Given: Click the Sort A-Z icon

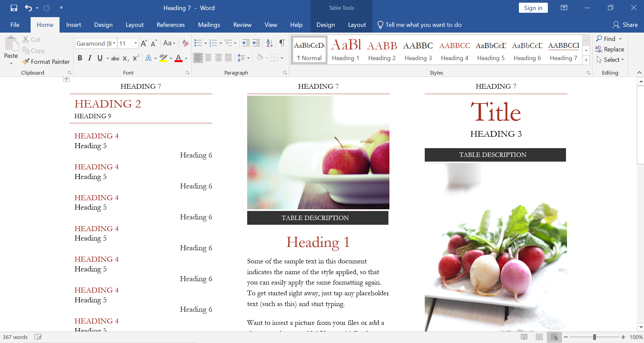Looking at the screenshot, I should tap(269, 43).
